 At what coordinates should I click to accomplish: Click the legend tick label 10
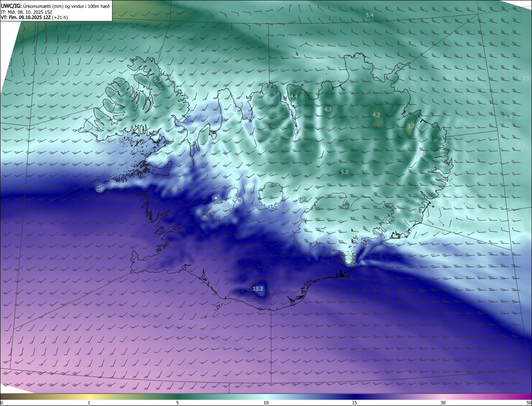266,403
